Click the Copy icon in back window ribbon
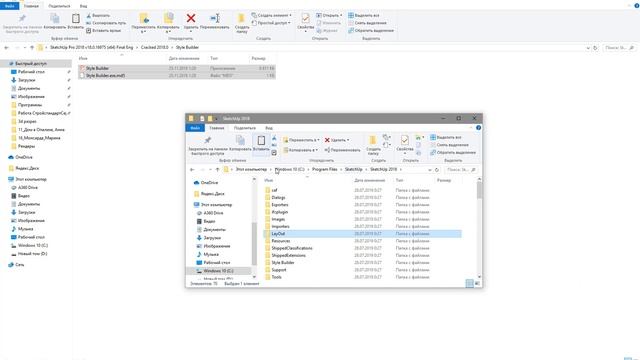The image size is (640, 360). click(x=54, y=18)
